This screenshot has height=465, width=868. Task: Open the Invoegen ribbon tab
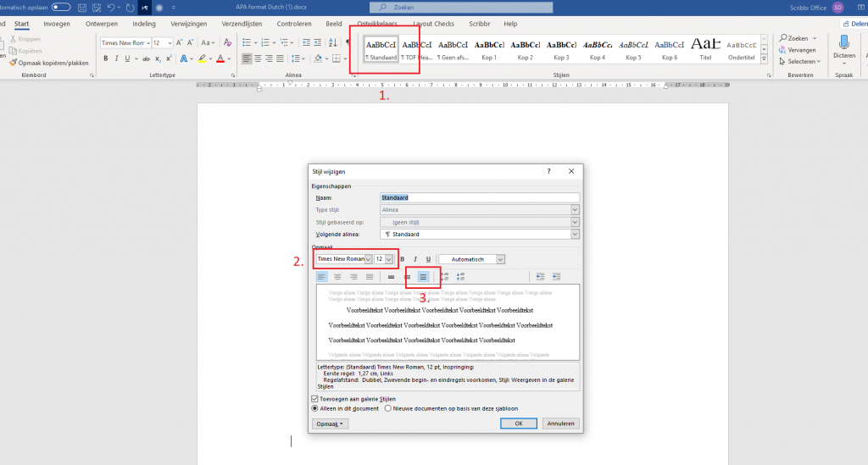click(x=57, y=24)
